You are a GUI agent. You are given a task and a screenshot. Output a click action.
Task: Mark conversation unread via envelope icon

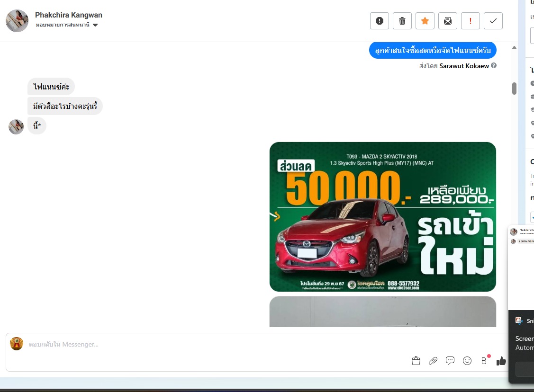(x=447, y=21)
